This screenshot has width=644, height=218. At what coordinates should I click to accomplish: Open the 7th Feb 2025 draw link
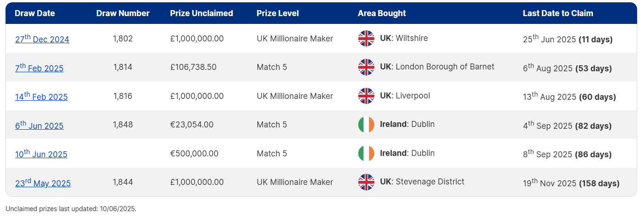point(40,68)
